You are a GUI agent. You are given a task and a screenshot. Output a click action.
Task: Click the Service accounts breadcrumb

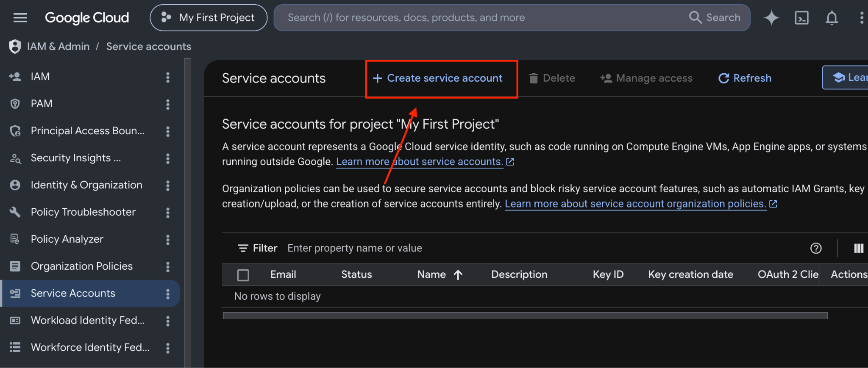149,47
